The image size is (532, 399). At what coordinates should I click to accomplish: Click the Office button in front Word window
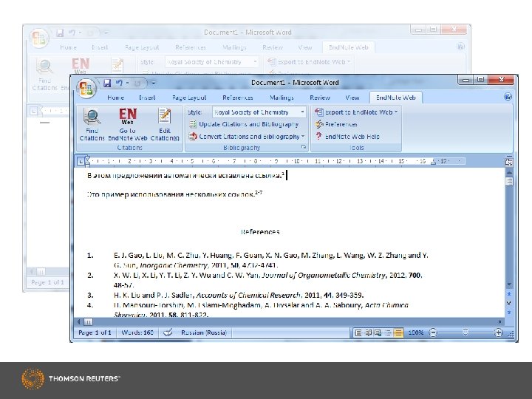(86, 89)
